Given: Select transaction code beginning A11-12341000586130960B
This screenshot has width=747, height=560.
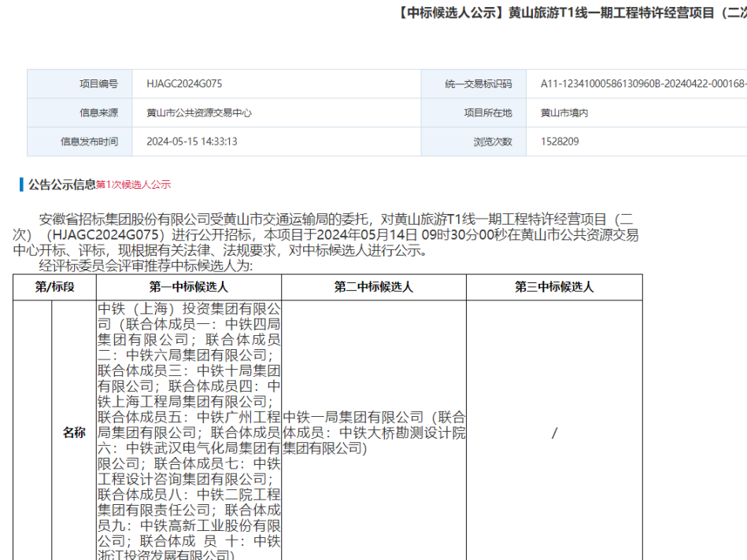Looking at the screenshot, I should (x=644, y=84).
